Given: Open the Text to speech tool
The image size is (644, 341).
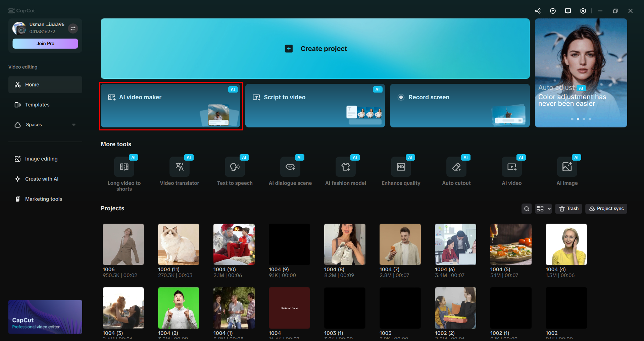Looking at the screenshot, I should pyautogui.click(x=235, y=172).
